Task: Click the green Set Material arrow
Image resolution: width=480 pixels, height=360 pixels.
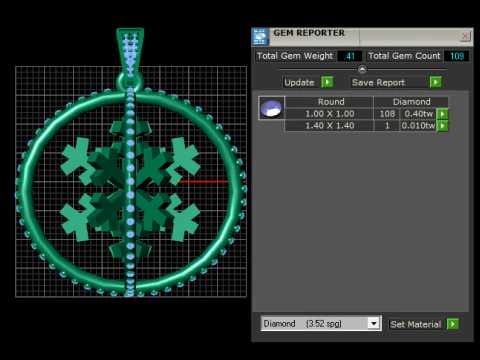Action: (x=453, y=324)
